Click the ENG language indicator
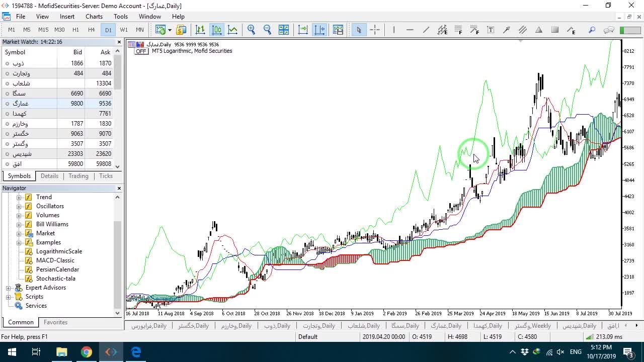 pos(576,352)
